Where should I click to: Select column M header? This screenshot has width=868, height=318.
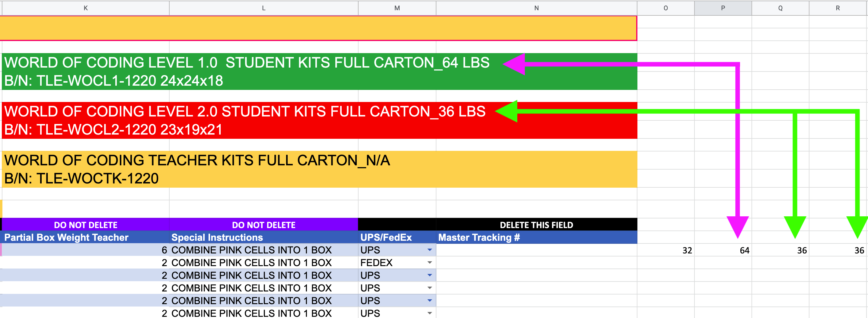[x=397, y=8]
